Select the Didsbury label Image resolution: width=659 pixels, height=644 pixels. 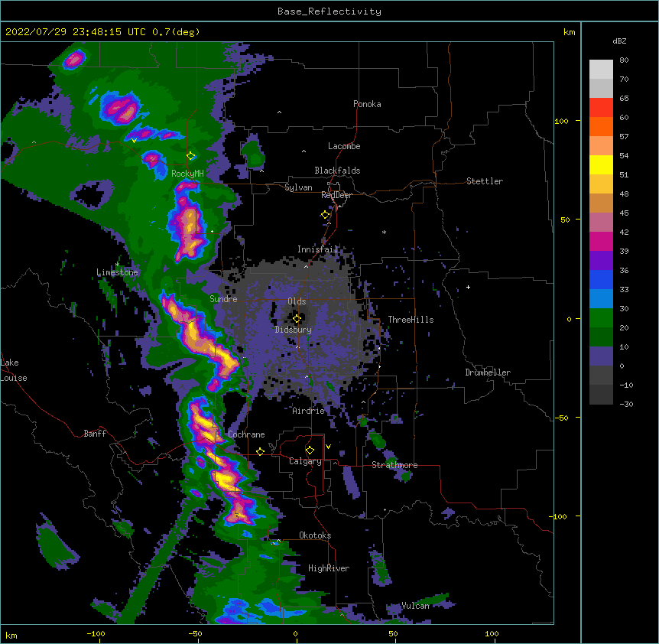294,330
